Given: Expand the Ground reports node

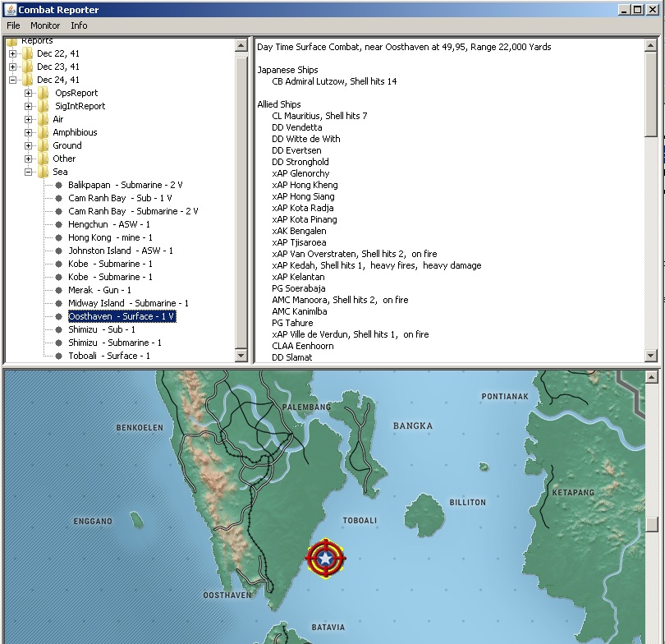Looking at the screenshot, I should (x=28, y=146).
